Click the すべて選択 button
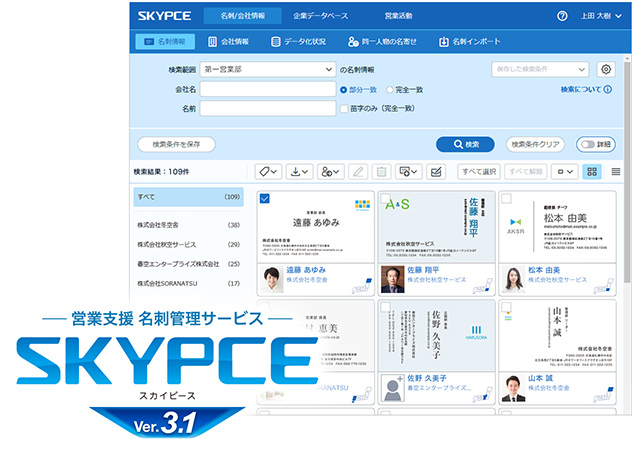The width and height of the screenshot is (634, 454). [479, 172]
